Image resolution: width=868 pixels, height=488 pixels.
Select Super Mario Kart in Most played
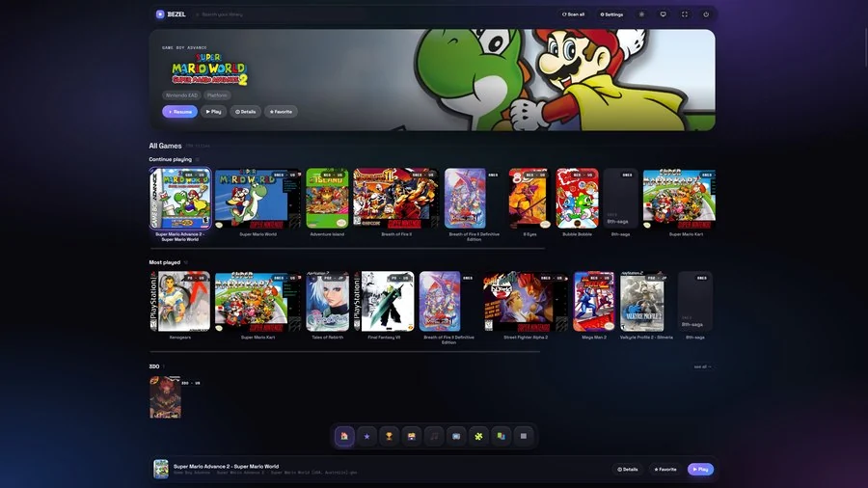[258, 302]
